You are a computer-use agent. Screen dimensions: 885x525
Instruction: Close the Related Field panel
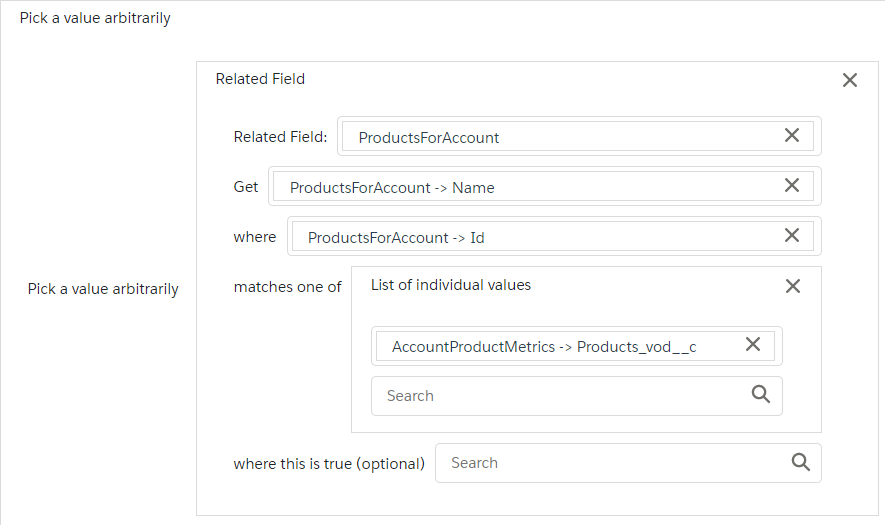point(850,80)
